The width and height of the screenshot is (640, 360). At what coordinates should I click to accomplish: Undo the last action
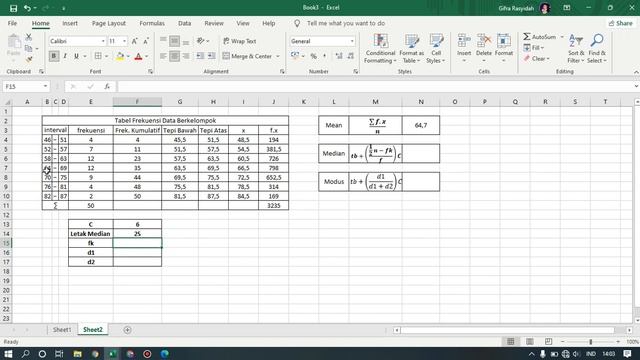point(27,8)
